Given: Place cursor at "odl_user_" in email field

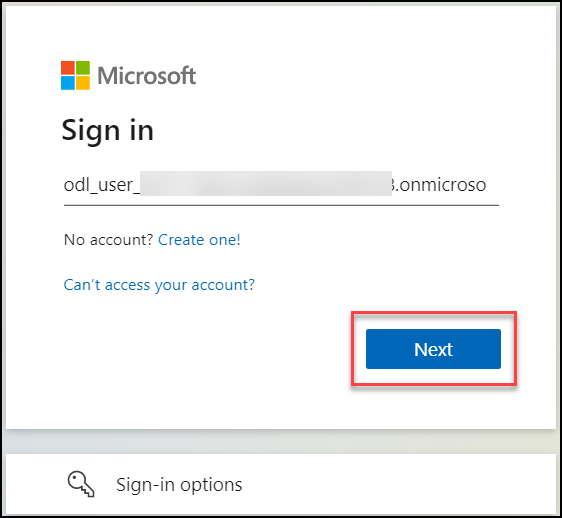Looking at the screenshot, I should click(x=101, y=185).
